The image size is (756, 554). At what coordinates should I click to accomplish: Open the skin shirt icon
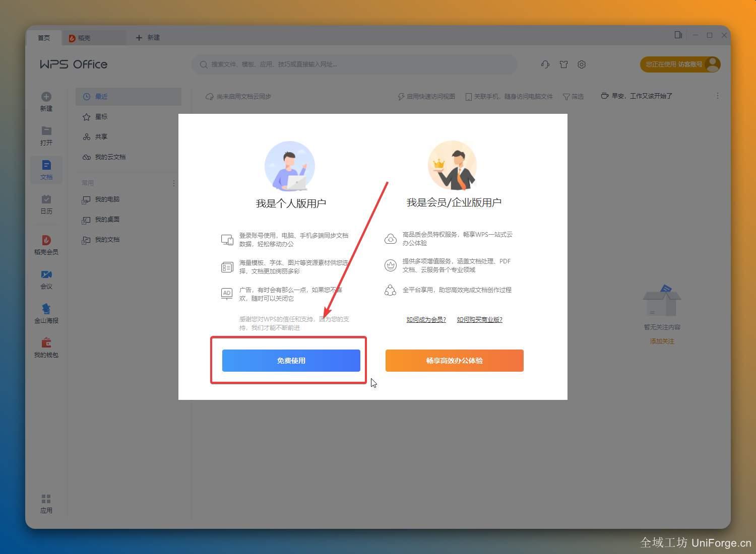563,64
